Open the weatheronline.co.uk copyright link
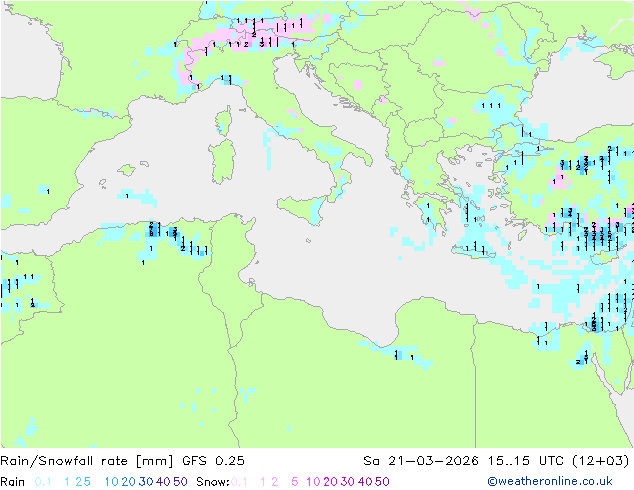 tap(550, 481)
